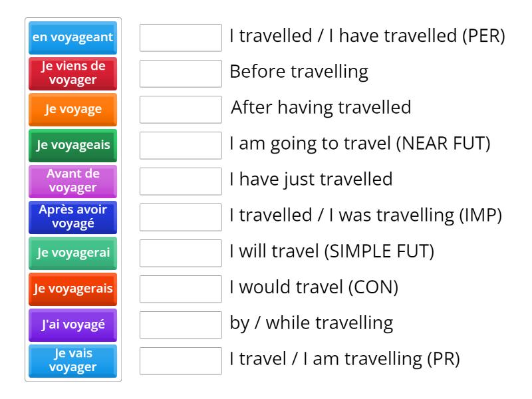Viewport: 532px width, 399px height.
Task: Click the answer slot for 'I travelled / I have travelled'
Action: (x=181, y=38)
